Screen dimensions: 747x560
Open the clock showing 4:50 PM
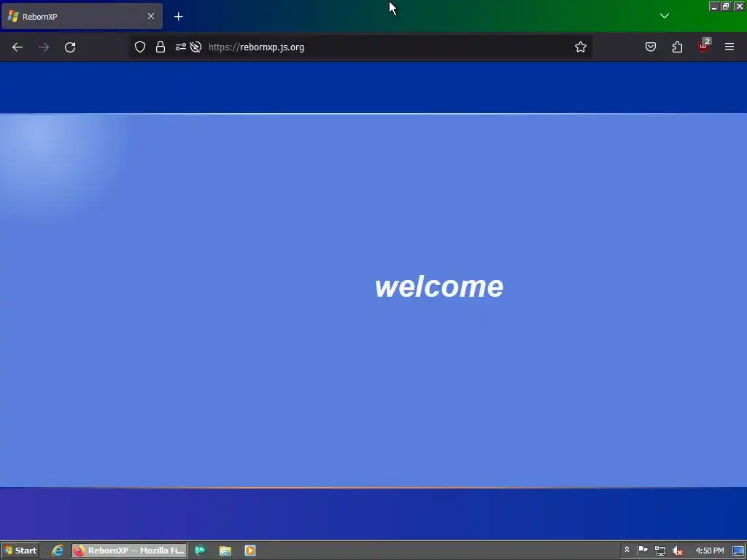[x=710, y=551]
